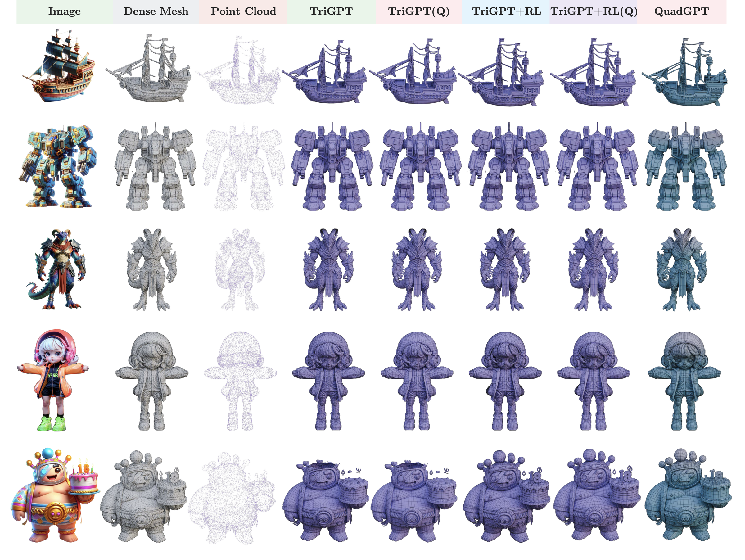Click the Image column header
Viewport: 745px width, 560px height.
pos(64,11)
